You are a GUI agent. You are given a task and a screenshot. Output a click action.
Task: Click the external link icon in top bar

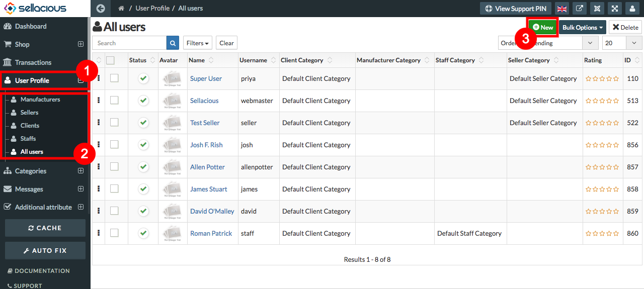pos(580,9)
